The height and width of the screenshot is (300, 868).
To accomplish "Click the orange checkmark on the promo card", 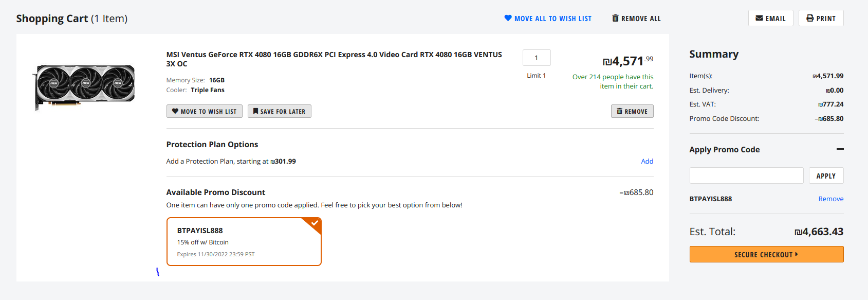I will point(315,223).
